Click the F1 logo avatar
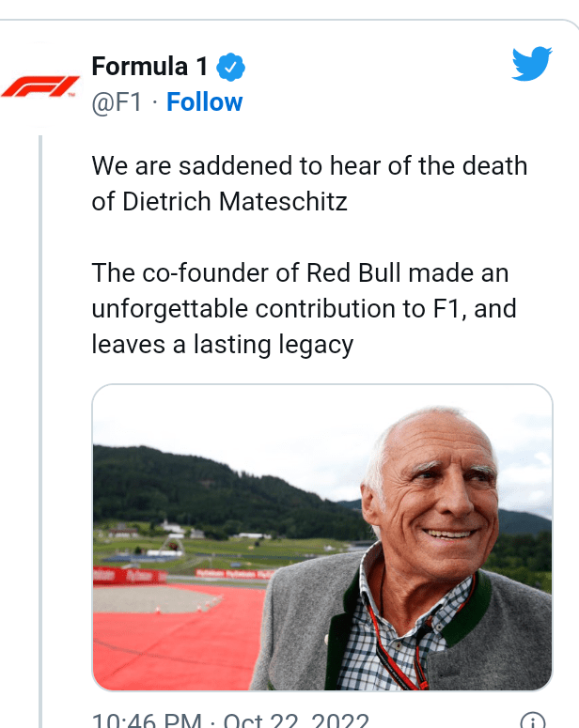The height and width of the screenshot is (728, 579). pyautogui.click(x=40, y=87)
